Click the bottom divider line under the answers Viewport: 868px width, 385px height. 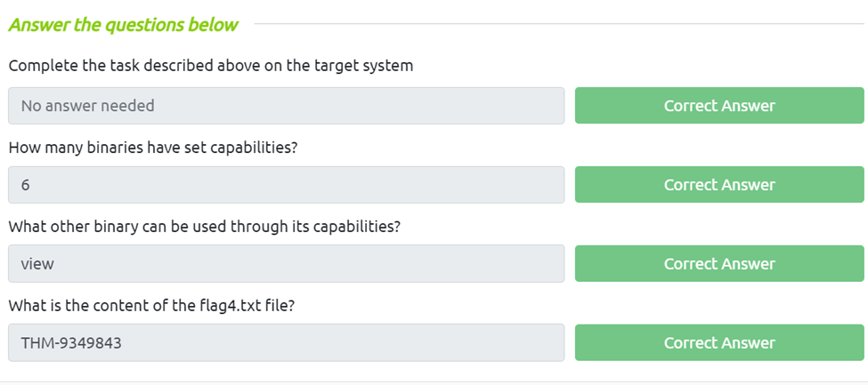[434, 381]
